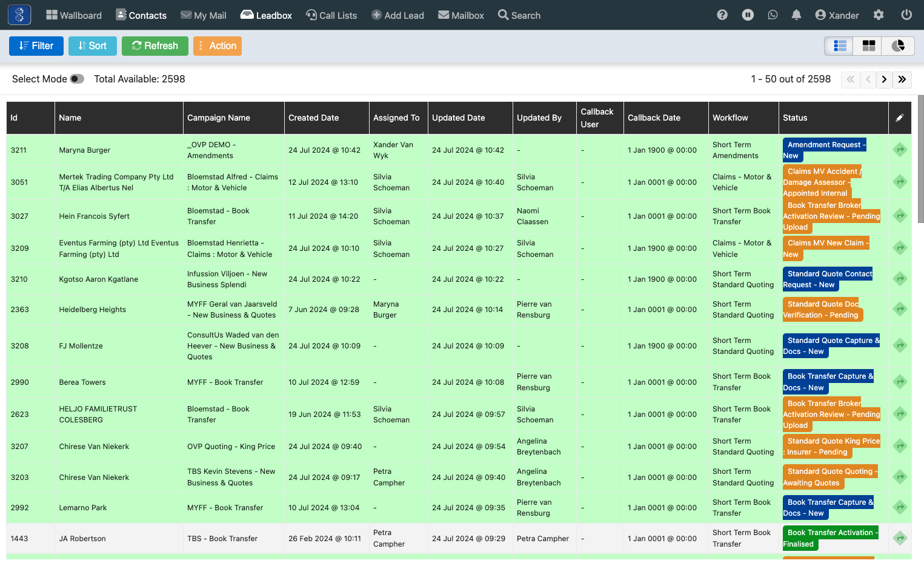Open My Mail in navigation
Viewport: 924px width, 566px height.
pyautogui.click(x=204, y=15)
